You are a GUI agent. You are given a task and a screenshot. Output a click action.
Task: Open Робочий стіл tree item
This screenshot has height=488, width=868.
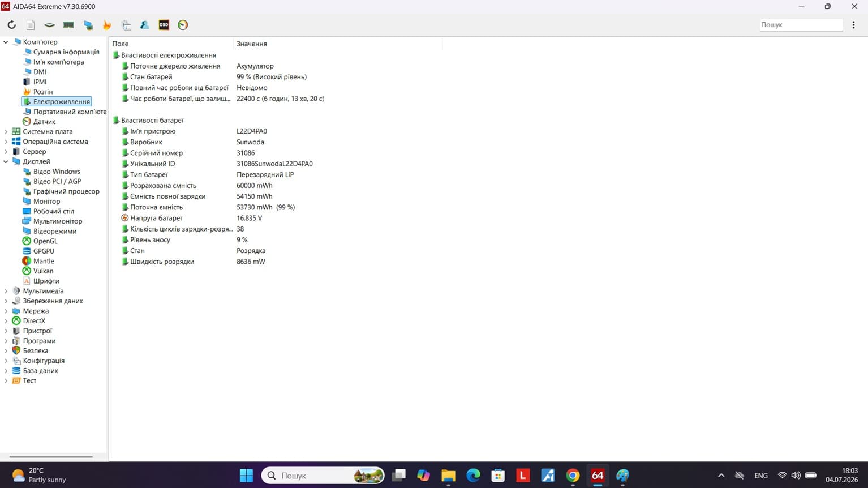pyautogui.click(x=53, y=211)
